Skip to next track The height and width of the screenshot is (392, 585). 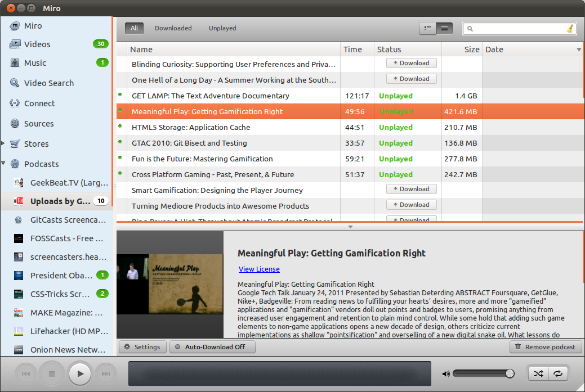[x=106, y=374]
